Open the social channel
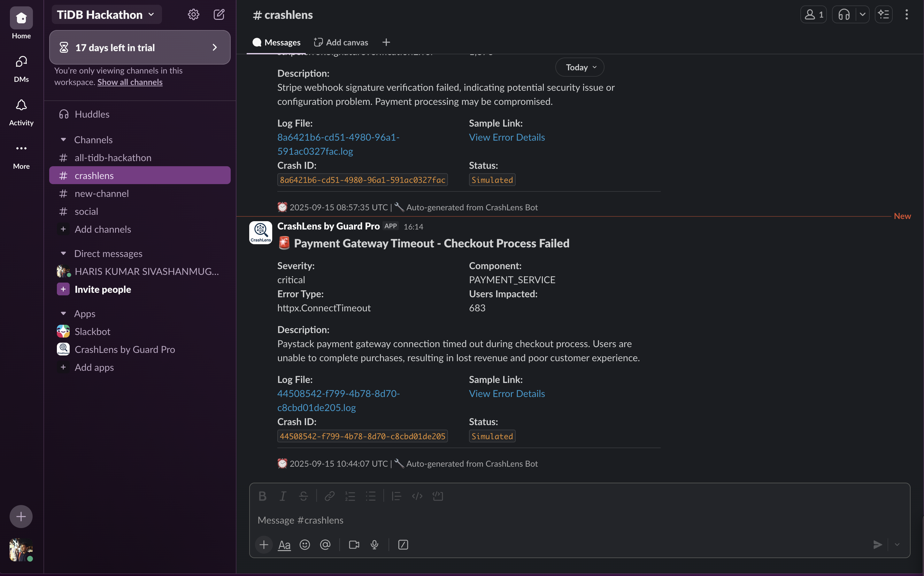 point(86,211)
